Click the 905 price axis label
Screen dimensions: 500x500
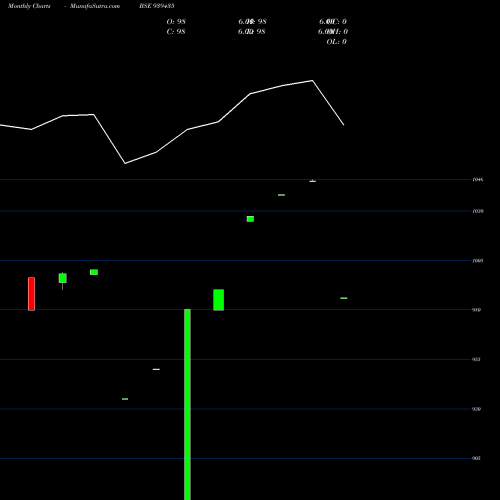(476, 458)
